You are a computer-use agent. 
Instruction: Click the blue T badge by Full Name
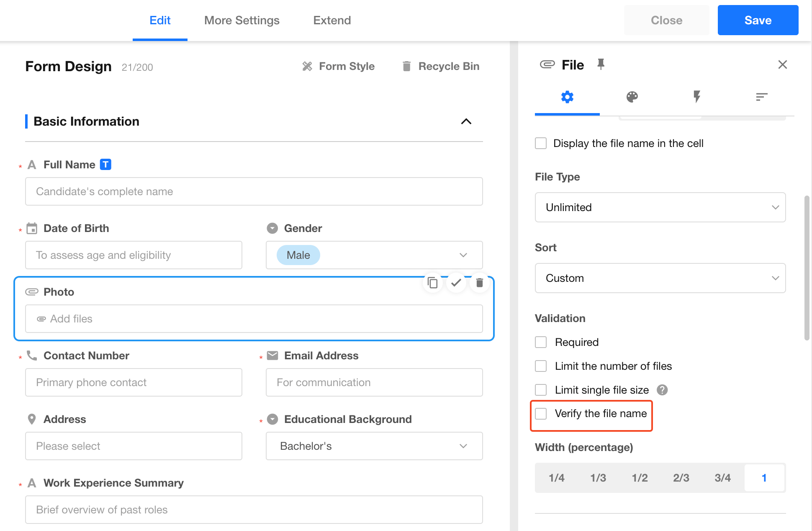(105, 165)
